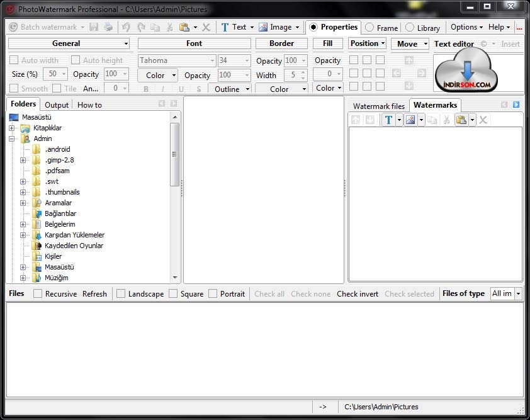Expand the .gimp-2.8 folder node
This screenshot has height=420, width=530.
pos(23,160)
